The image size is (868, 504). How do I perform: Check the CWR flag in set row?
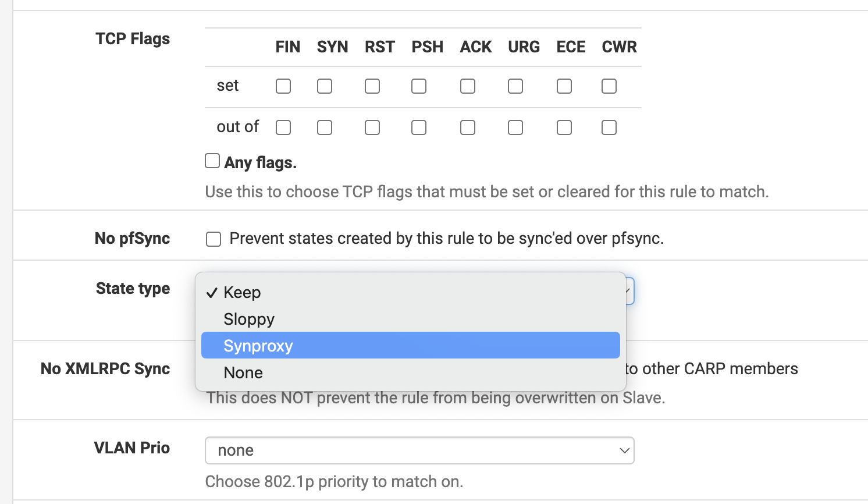(609, 86)
